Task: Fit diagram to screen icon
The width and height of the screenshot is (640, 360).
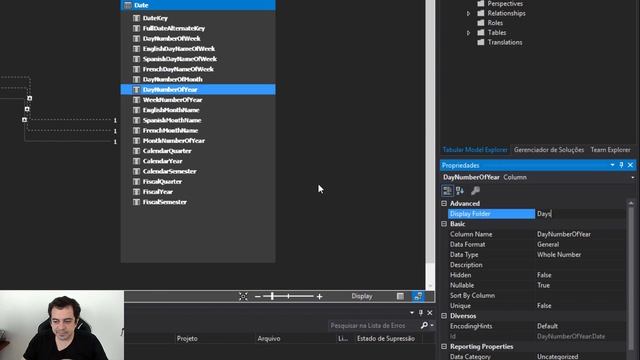Action: click(243, 296)
